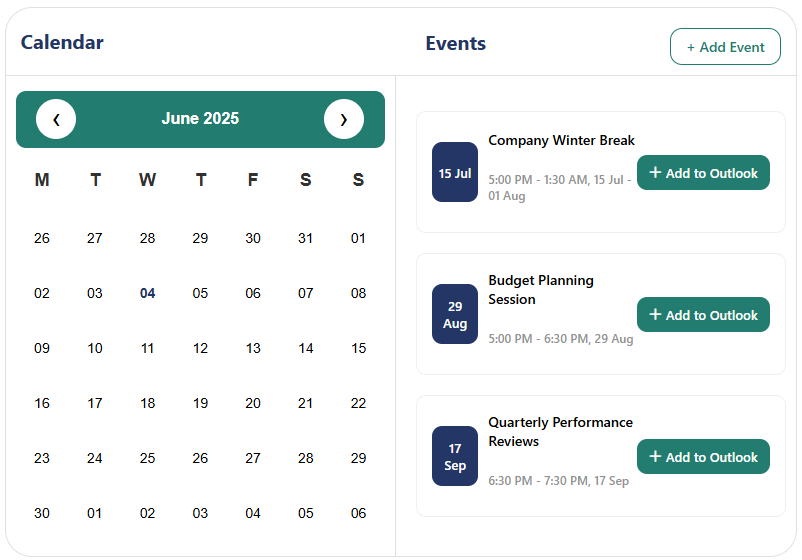Click the 29 Aug date badge

click(455, 314)
